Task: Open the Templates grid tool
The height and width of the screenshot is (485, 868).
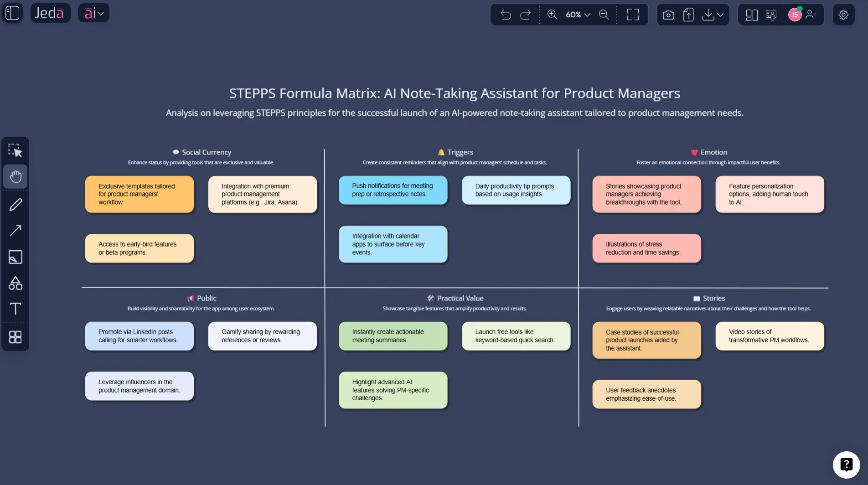Action: click(x=15, y=337)
